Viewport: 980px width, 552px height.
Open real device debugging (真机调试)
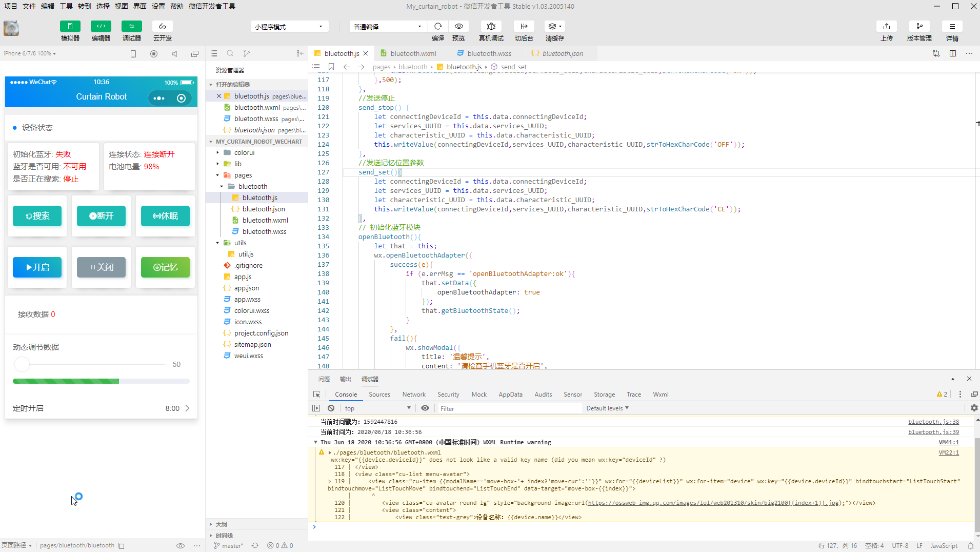click(x=491, y=26)
